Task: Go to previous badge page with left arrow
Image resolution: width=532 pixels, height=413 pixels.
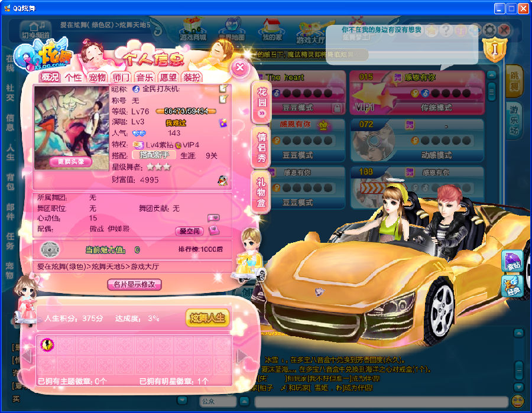Action: (x=27, y=356)
